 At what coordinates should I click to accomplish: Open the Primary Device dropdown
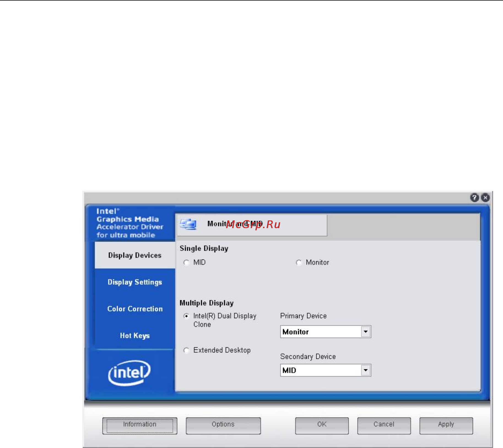(x=366, y=332)
